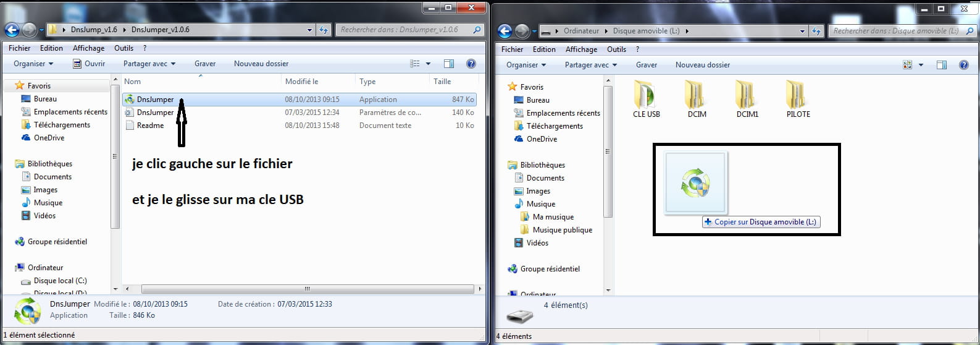The image size is (980, 345).
Task: Sort by Nom column header
Action: pyautogui.click(x=201, y=82)
